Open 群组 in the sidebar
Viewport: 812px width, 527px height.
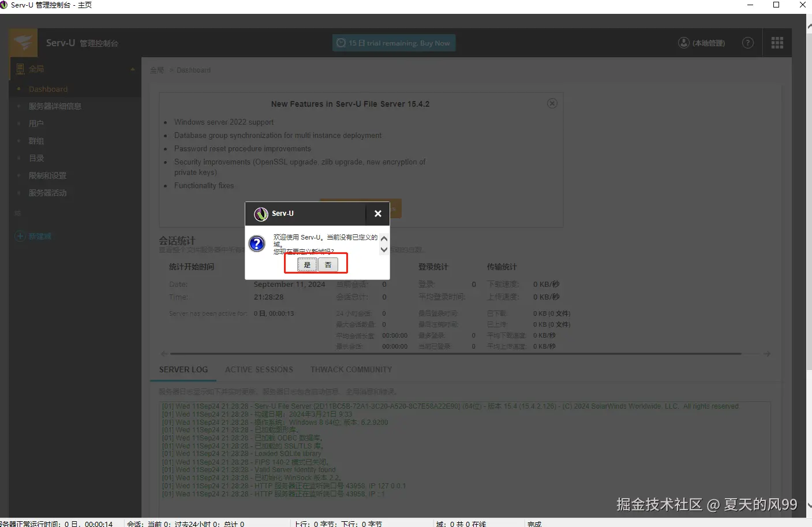[36, 141]
